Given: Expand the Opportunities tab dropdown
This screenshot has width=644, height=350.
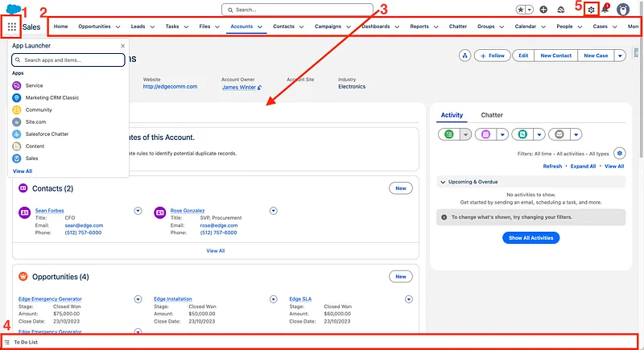Looking at the screenshot, I should tap(118, 27).
